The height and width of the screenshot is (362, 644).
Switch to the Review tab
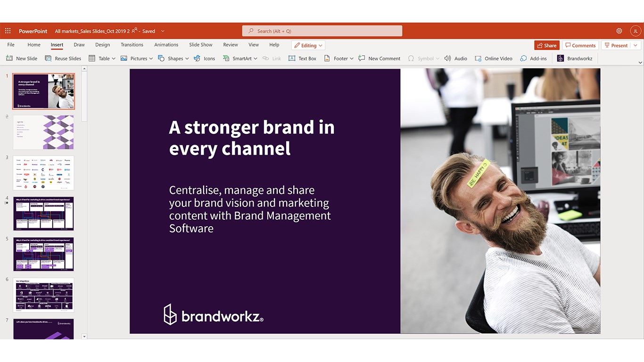coord(231,45)
